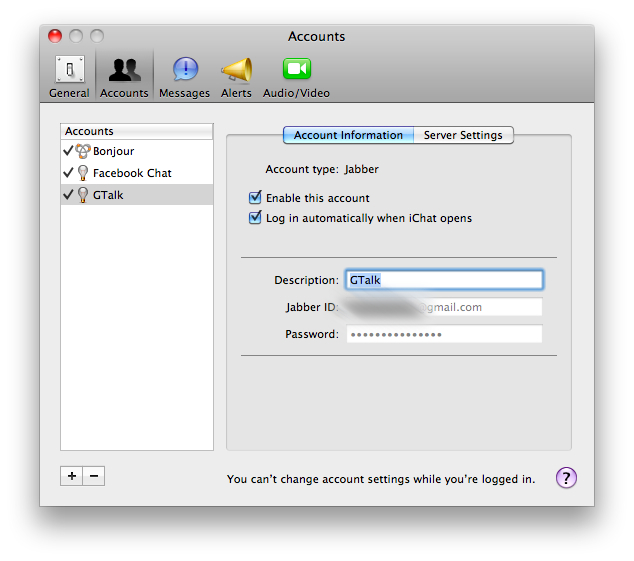Select the Account Information tab

pos(348,135)
